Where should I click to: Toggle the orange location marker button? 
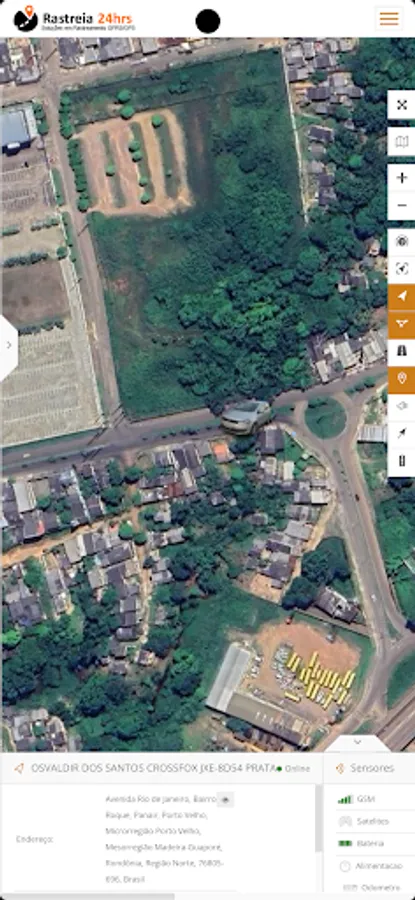401,379
